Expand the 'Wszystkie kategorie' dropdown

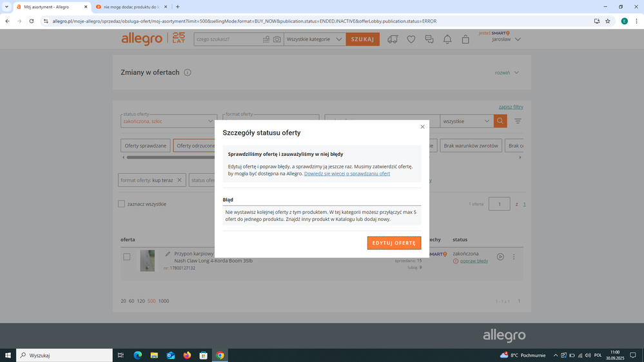point(315,39)
